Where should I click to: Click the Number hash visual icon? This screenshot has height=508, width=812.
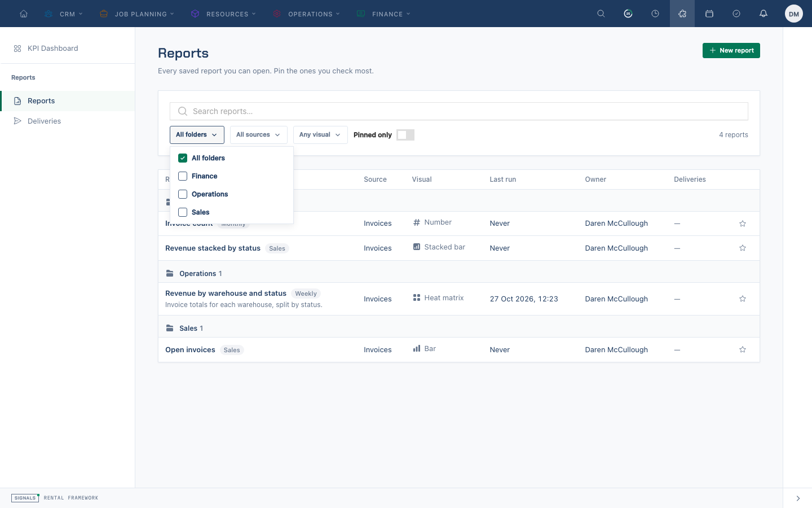[417, 222]
